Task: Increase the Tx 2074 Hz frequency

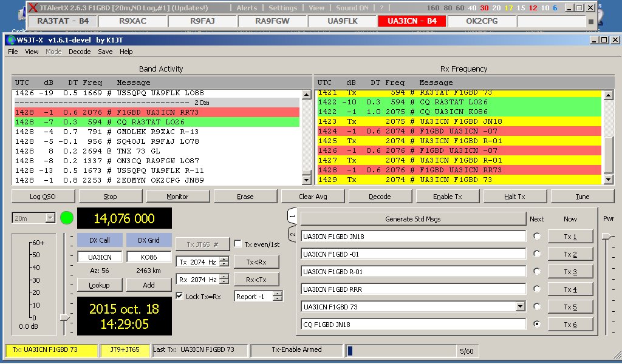Action: pyautogui.click(x=224, y=260)
